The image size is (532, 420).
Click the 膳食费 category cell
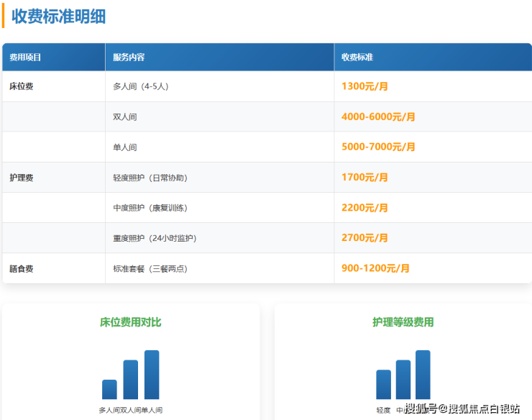click(22, 269)
